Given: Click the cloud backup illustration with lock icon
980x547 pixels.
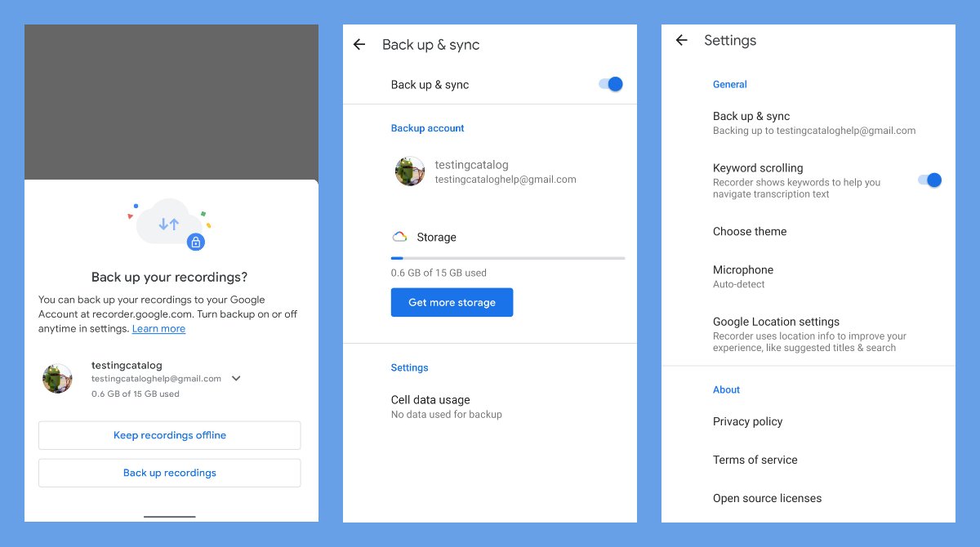Looking at the screenshot, I should pyautogui.click(x=168, y=222).
